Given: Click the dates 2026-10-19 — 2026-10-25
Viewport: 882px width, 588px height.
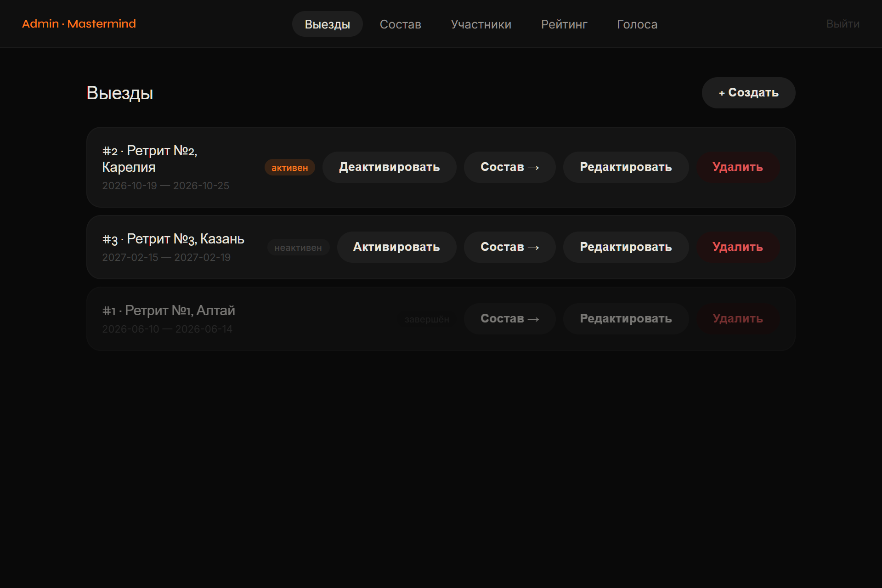Looking at the screenshot, I should pyautogui.click(x=165, y=186).
